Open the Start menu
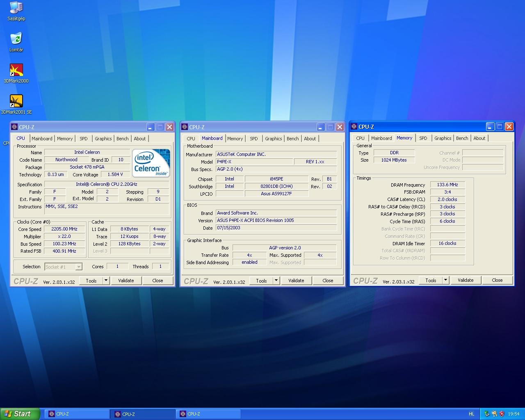This screenshot has width=525, height=420. (x=20, y=414)
